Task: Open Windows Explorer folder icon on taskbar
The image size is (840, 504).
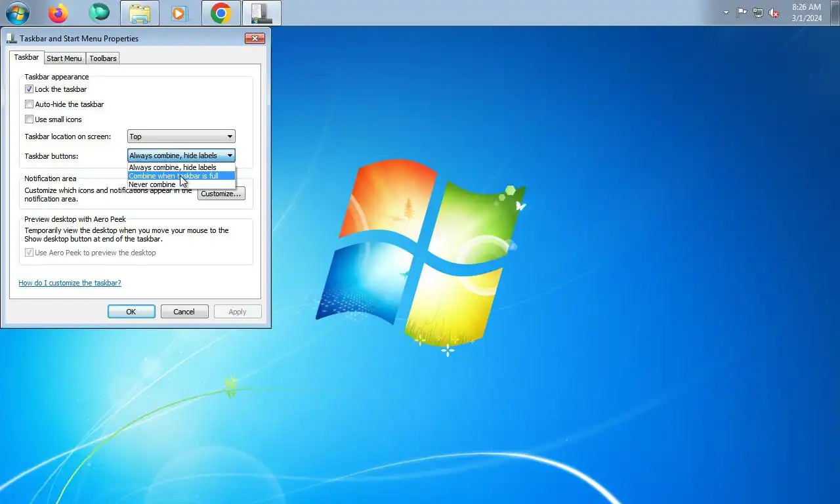Action: click(x=140, y=13)
